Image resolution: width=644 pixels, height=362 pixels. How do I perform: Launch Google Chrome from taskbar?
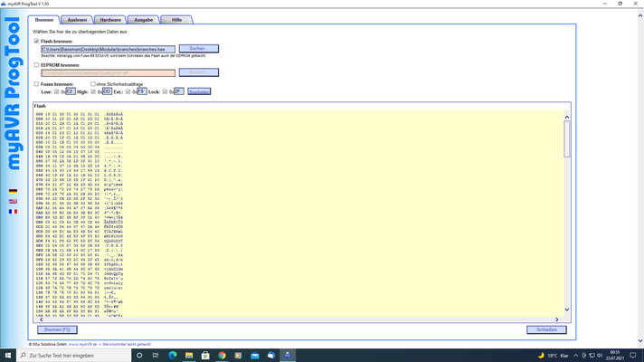[x=222, y=356]
